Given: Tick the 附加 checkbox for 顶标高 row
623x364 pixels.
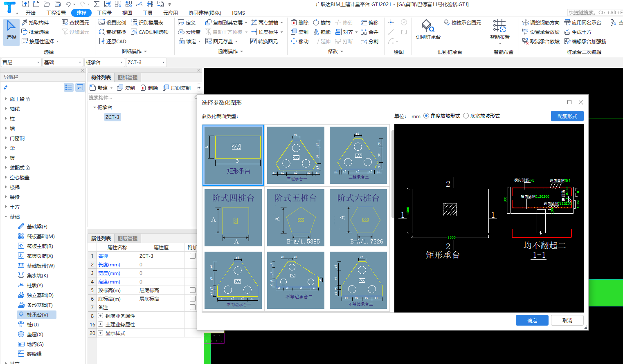Looking at the screenshot, I should (x=193, y=290).
